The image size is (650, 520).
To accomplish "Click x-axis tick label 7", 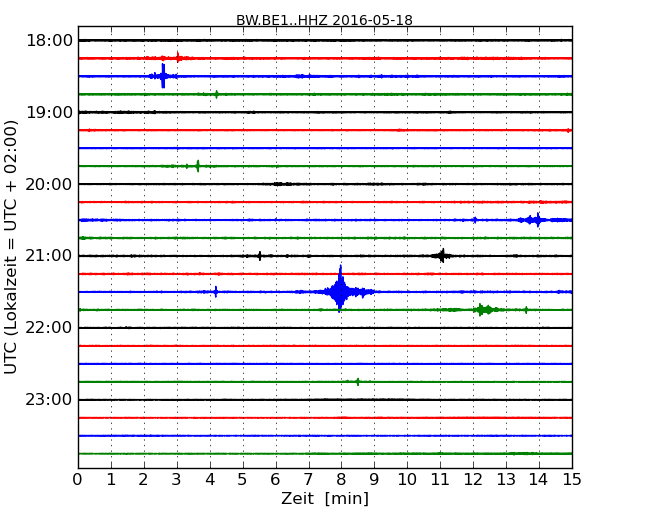I will tap(308, 480).
